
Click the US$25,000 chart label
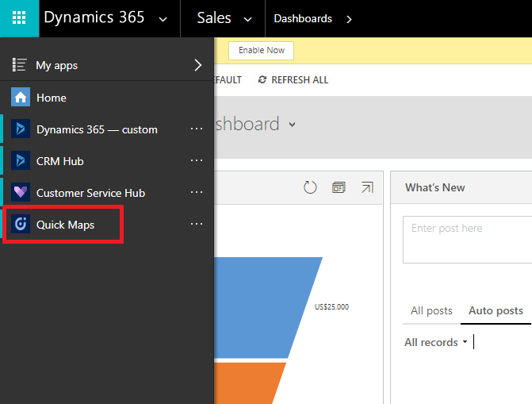tap(331, 307)
